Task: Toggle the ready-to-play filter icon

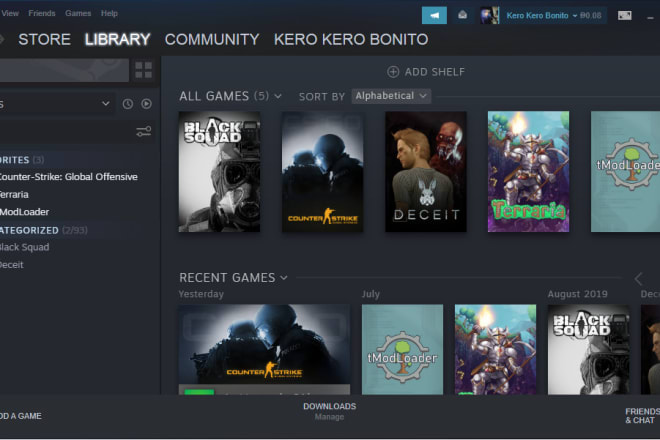Action: [146, 104]
